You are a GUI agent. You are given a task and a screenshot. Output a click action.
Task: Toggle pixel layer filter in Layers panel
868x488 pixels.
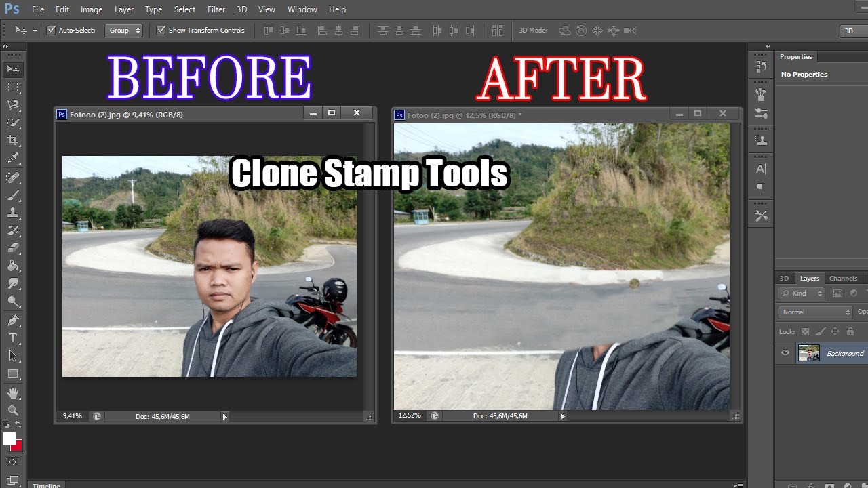837,293
